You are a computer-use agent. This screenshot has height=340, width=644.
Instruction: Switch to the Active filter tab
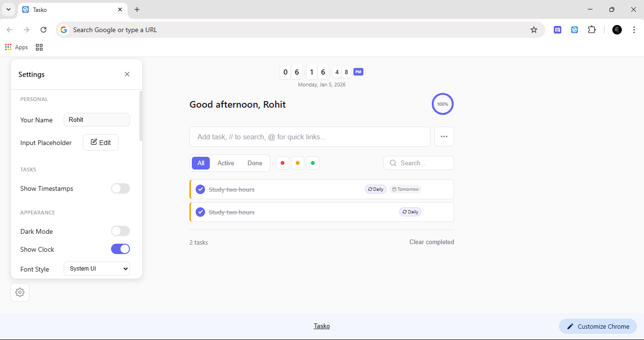coord(225,162)
